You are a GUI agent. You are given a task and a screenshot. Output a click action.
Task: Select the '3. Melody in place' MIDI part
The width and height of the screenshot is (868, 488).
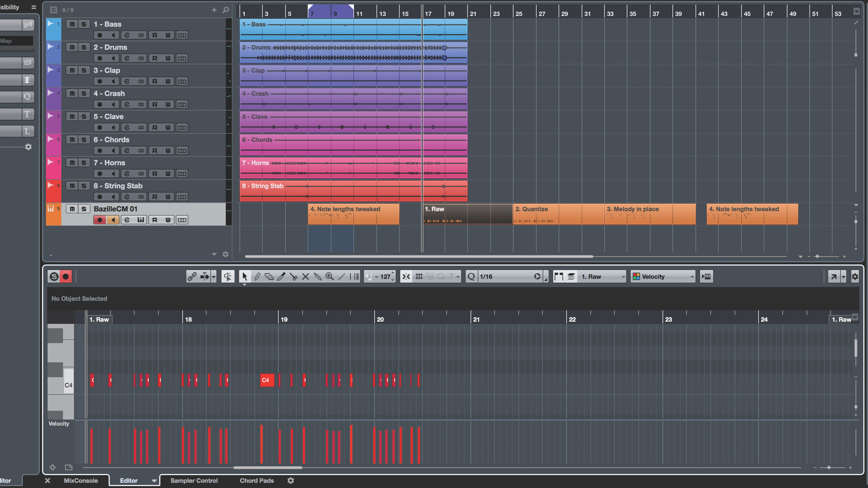click(x=650, y=214)
